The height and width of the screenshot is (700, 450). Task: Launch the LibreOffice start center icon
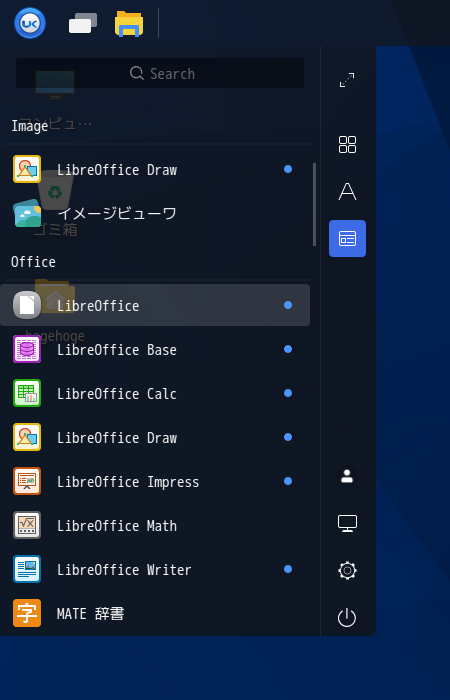27,305
